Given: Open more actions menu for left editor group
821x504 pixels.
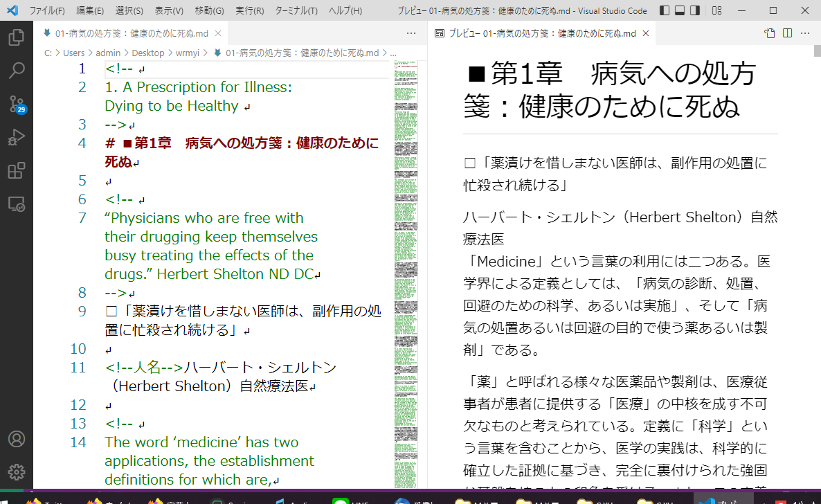Looking at the screenshot, I should click(411, 33).
